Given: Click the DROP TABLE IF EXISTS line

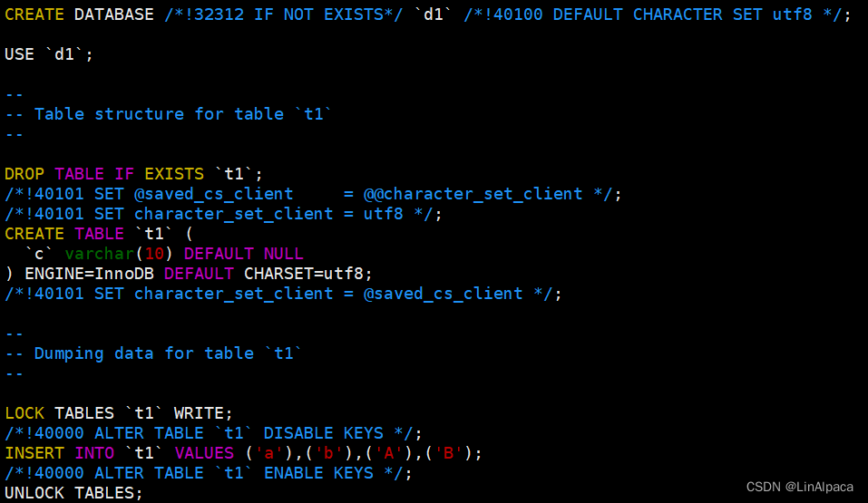Looking at the screenshot, I should point(133,174).
